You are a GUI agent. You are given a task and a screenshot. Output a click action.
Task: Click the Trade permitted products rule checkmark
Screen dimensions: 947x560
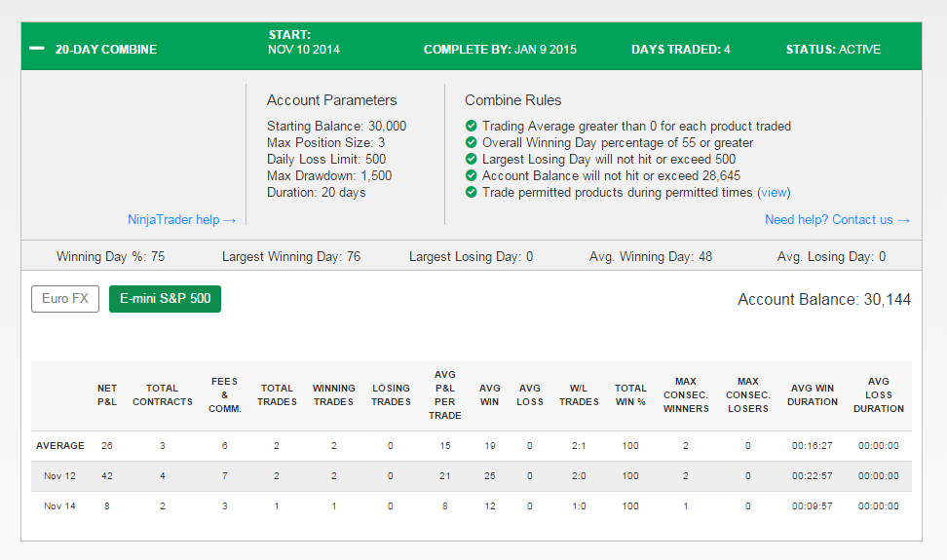(472, 192)
